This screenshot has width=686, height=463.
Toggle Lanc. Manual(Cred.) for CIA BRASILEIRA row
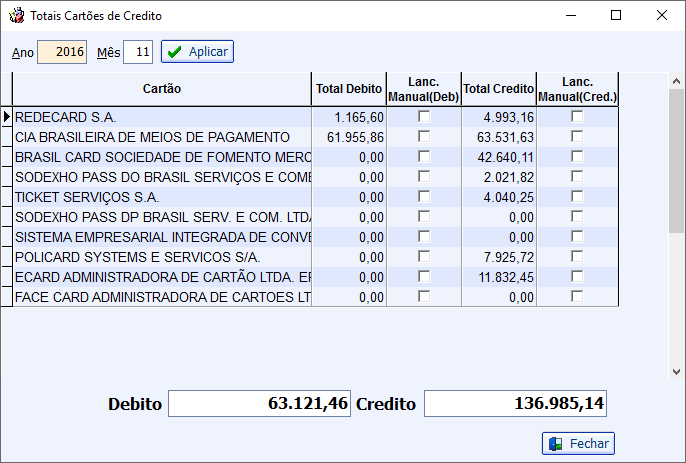[577, 137]
